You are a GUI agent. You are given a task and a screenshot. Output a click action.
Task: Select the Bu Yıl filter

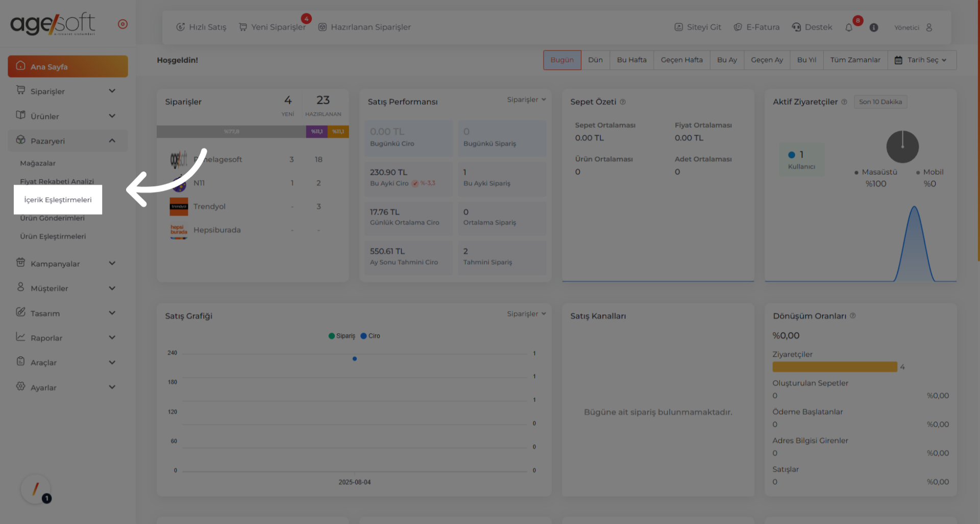tap(806, 60)
